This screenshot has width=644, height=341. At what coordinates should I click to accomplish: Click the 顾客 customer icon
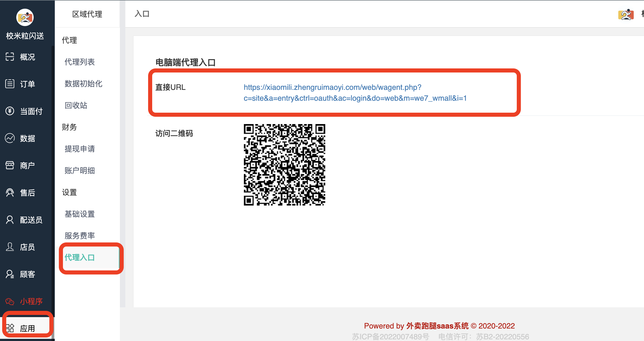(10, 274)
